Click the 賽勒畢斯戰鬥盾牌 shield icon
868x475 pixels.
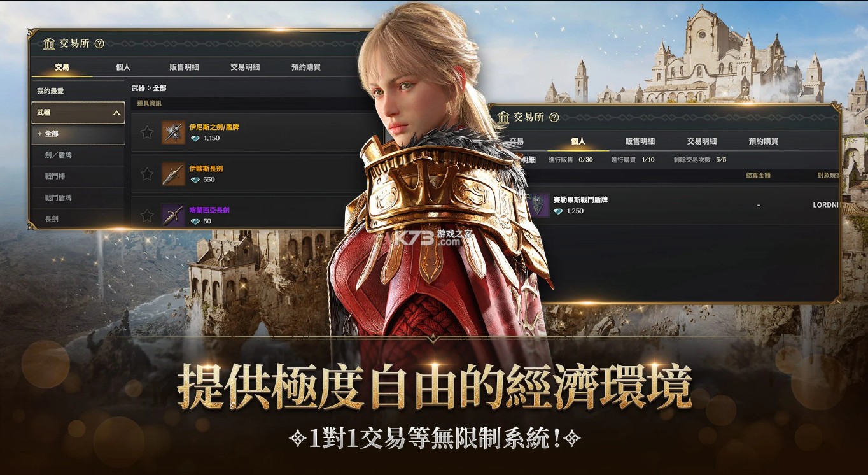539,205
